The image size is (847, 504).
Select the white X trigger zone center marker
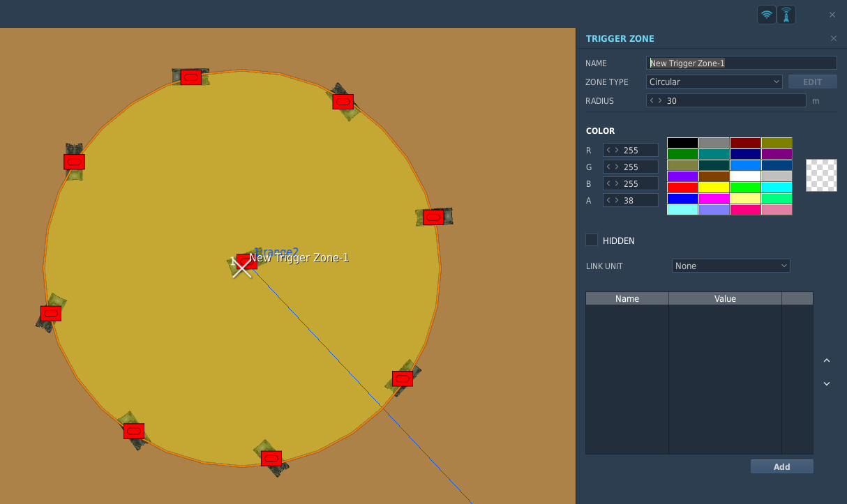click(x=241, y=268)
